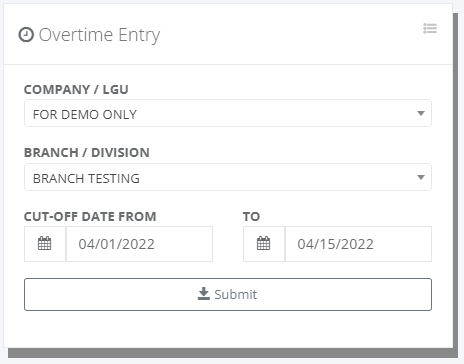Click the Submit button
The width and height of the screenshot is (464, 364).
[x=228, y=295]
